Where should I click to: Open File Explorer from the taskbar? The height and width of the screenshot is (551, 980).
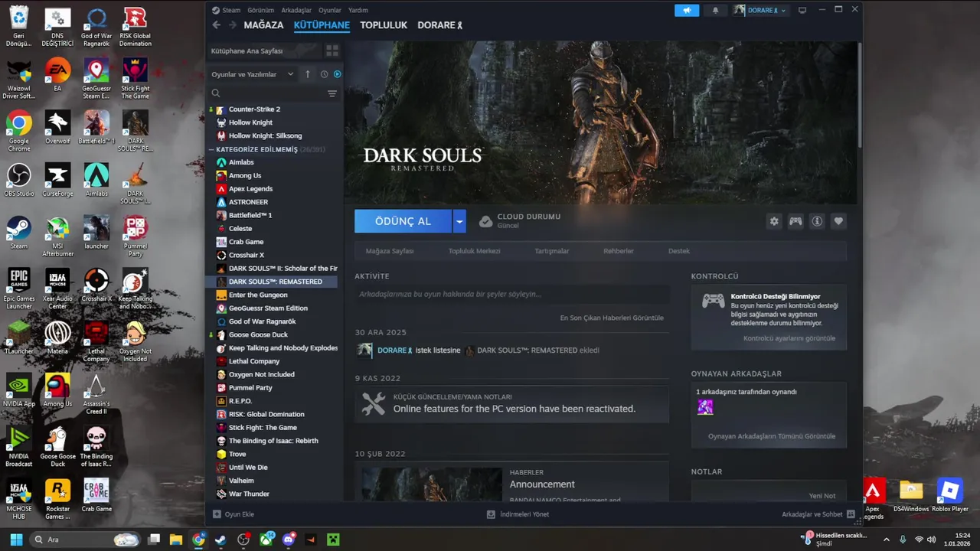[176, 540]
